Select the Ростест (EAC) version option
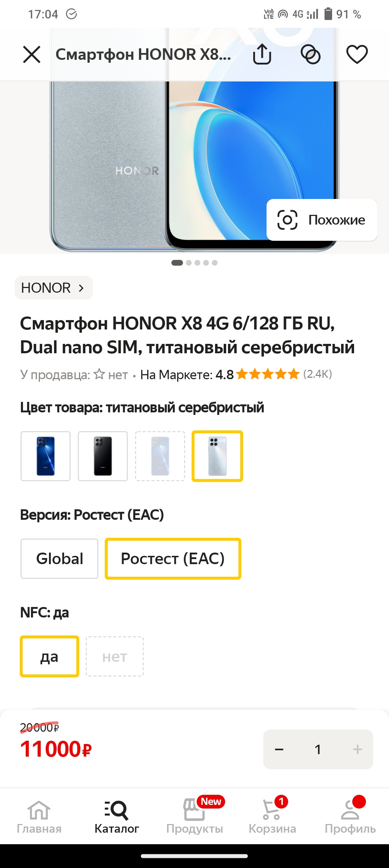 coord(173,559)
